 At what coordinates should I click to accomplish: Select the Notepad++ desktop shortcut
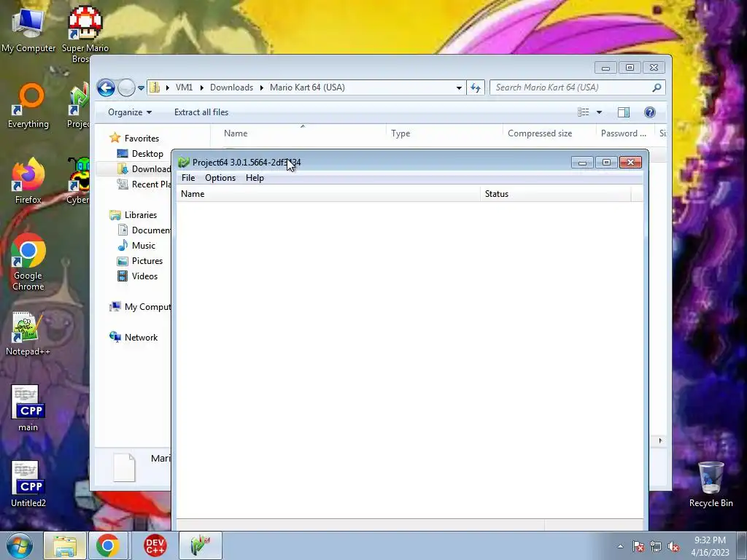(28, 333)
